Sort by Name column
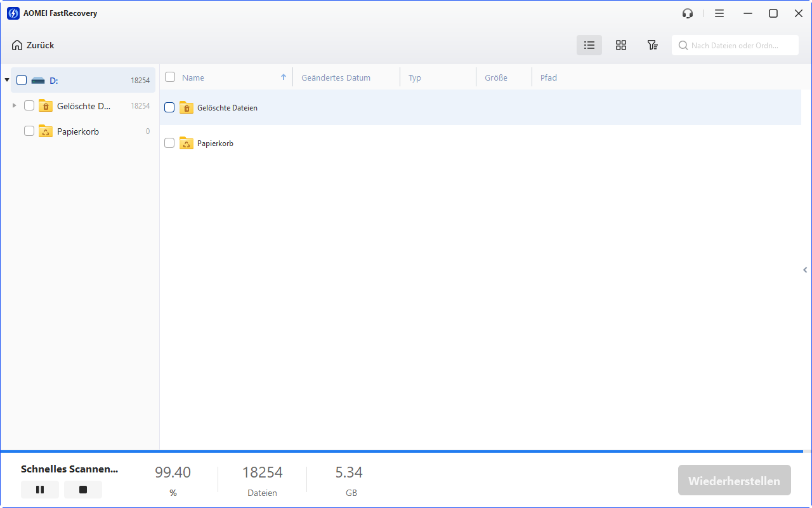This screenshot has width=812, height=508. point(193,77)
